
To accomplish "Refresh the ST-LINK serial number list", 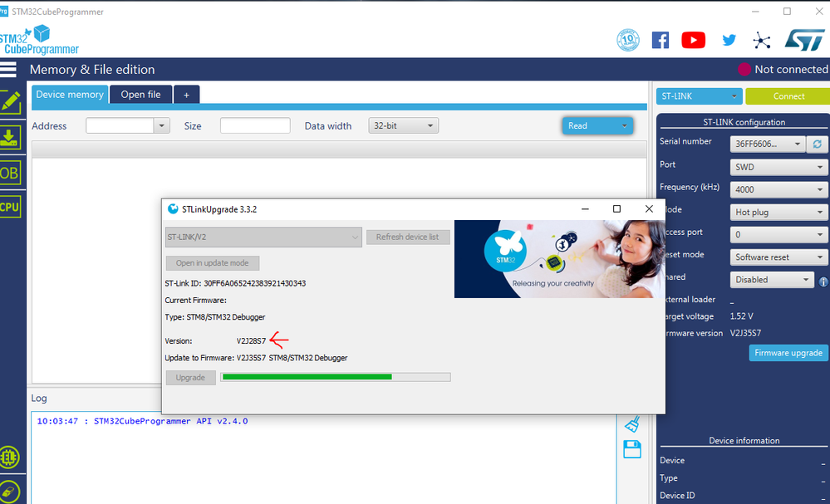I will click(x=817, y=144).
